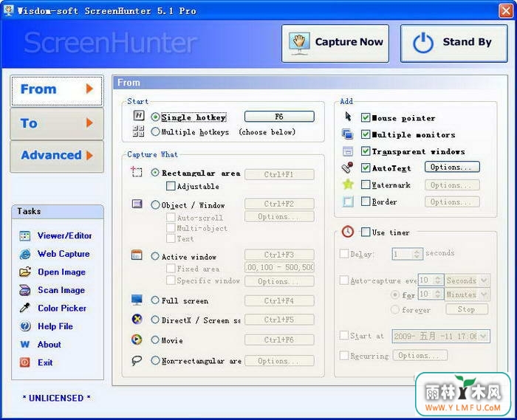Click the About W icon
Screen dimensions: 517x420
[x=25, y=345]
